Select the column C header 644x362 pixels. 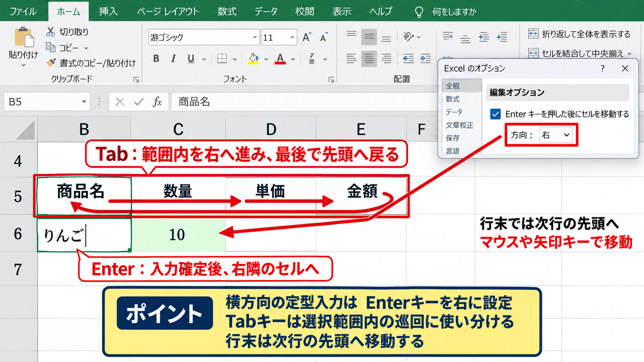pos(178,129)
